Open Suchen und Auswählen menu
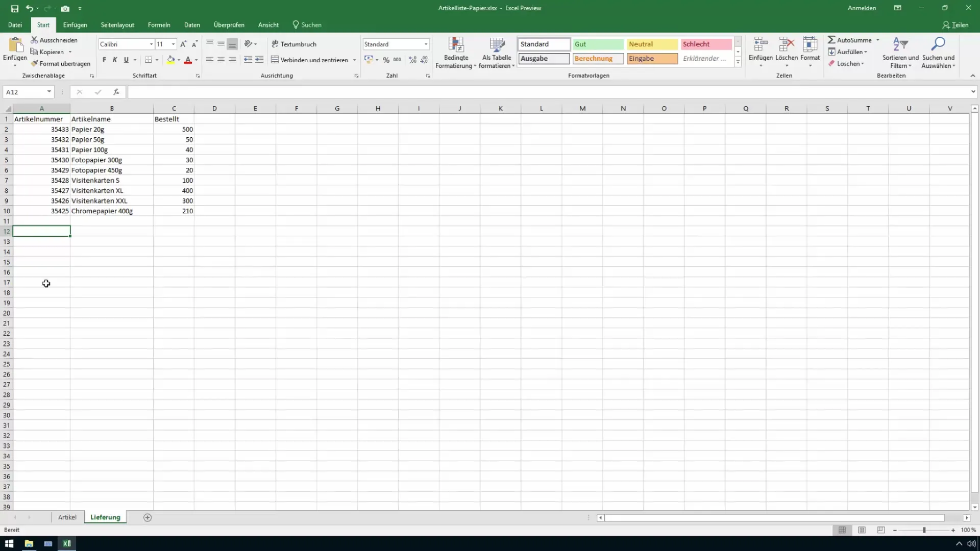The width and height of the screenshot is (980, 551). coord(938,53)
